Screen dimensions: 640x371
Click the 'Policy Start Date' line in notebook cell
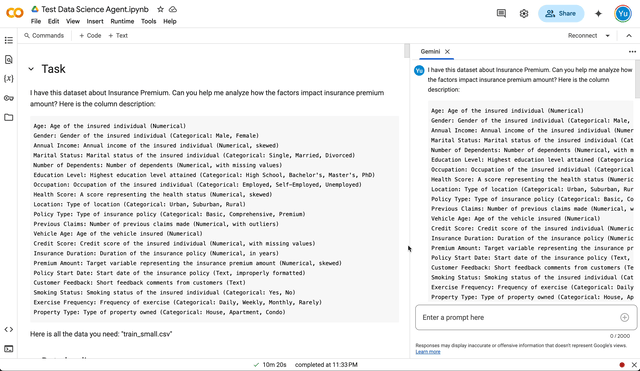(169, 273)
